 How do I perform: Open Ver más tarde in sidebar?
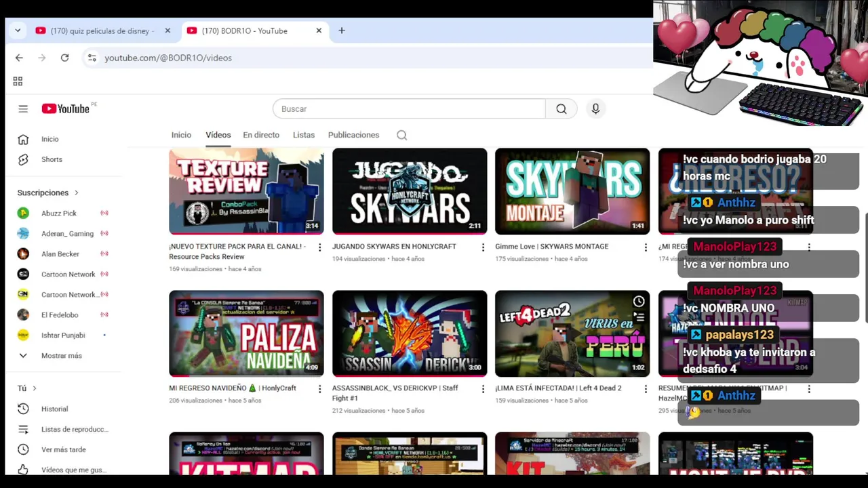tap(64, 449)
